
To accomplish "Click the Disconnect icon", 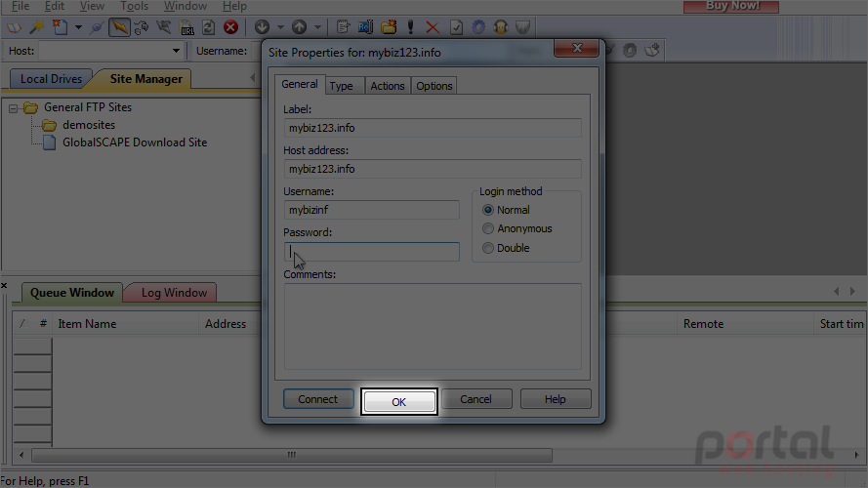I will (x=142, y=26).
